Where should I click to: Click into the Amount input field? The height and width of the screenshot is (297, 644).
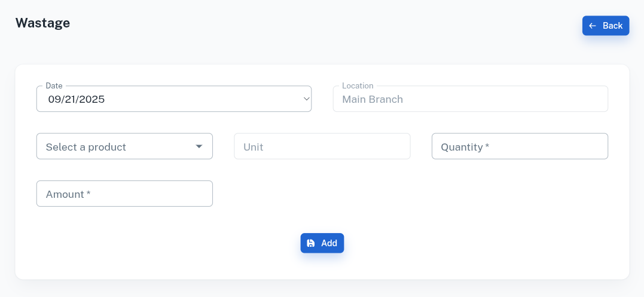pos(124,194)
